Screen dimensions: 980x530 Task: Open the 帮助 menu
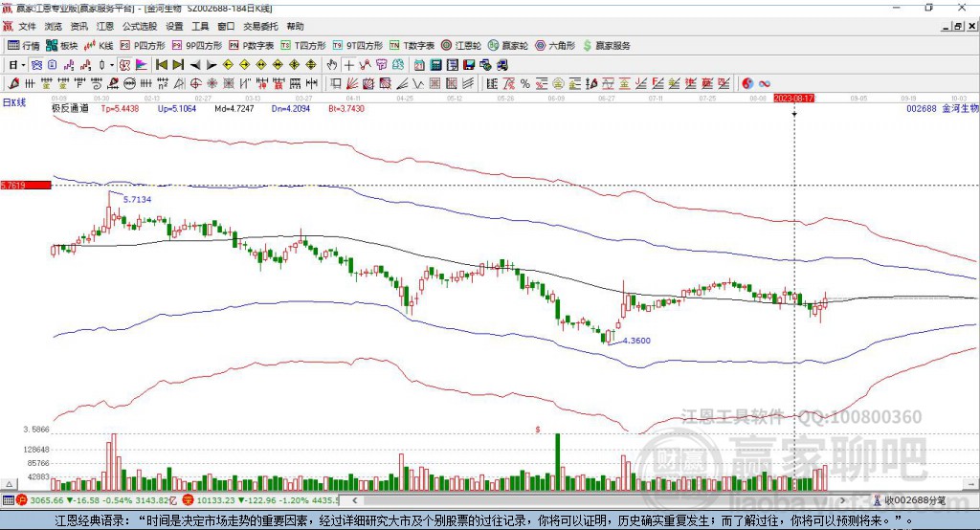tap(295, 26)
